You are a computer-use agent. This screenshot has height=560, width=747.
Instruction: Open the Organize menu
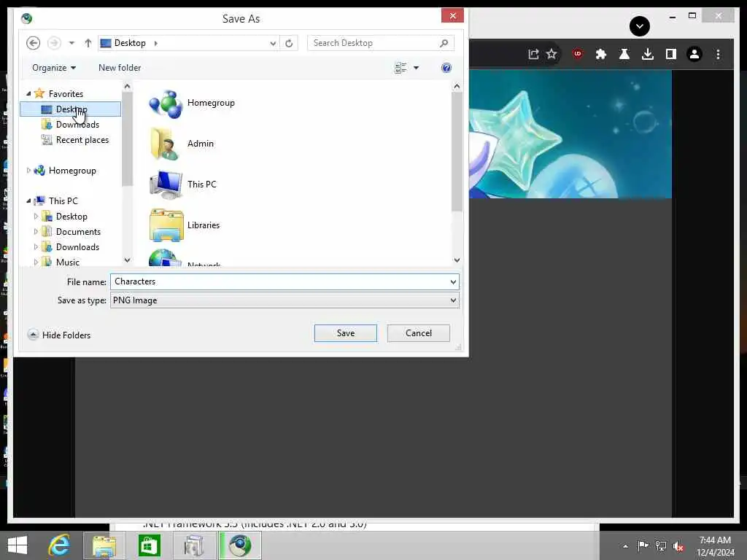point(54,68)
